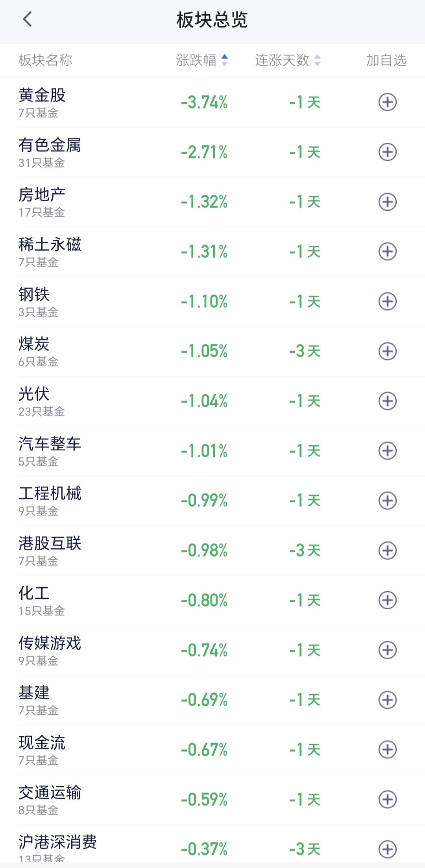Add 房地产 sector to watchlist
Viewport: 425px width, 868px height.
387,202
